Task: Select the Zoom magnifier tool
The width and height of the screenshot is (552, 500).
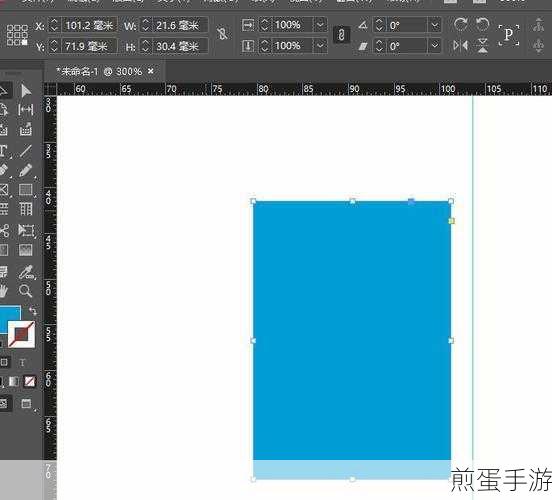Action: [x=26, y=291]
